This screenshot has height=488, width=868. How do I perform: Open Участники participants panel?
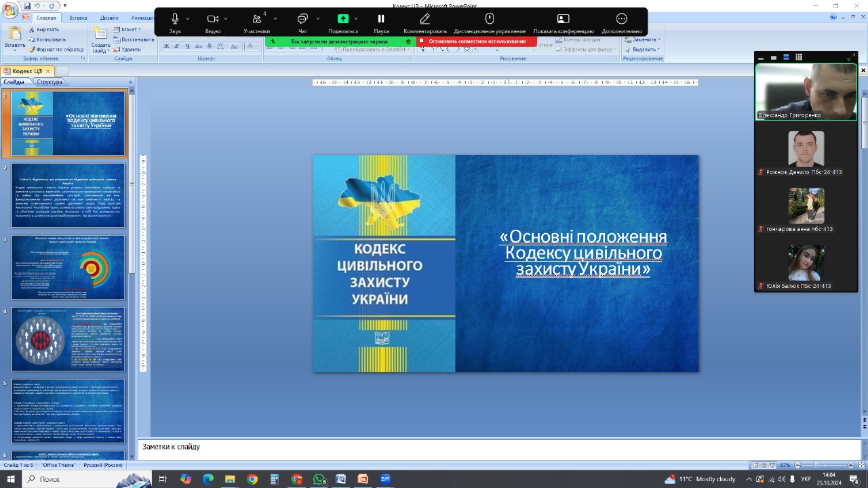(256, 19)
